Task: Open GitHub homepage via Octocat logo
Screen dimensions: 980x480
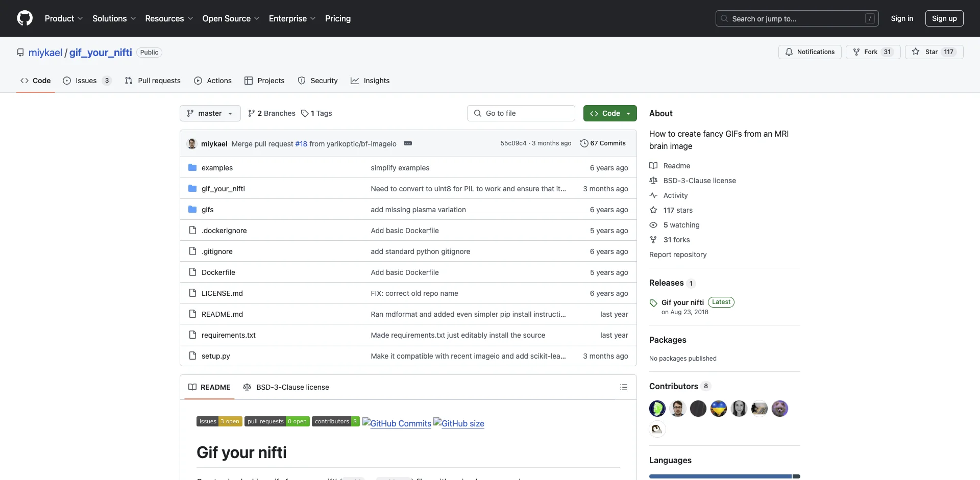Action: [24, 18]
